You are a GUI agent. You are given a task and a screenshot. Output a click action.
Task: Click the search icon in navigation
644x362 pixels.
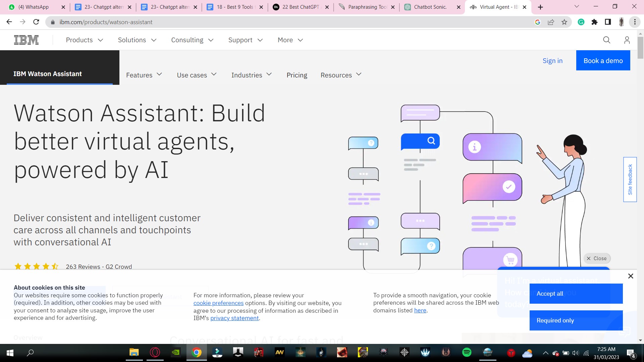[x=606, y=40]
